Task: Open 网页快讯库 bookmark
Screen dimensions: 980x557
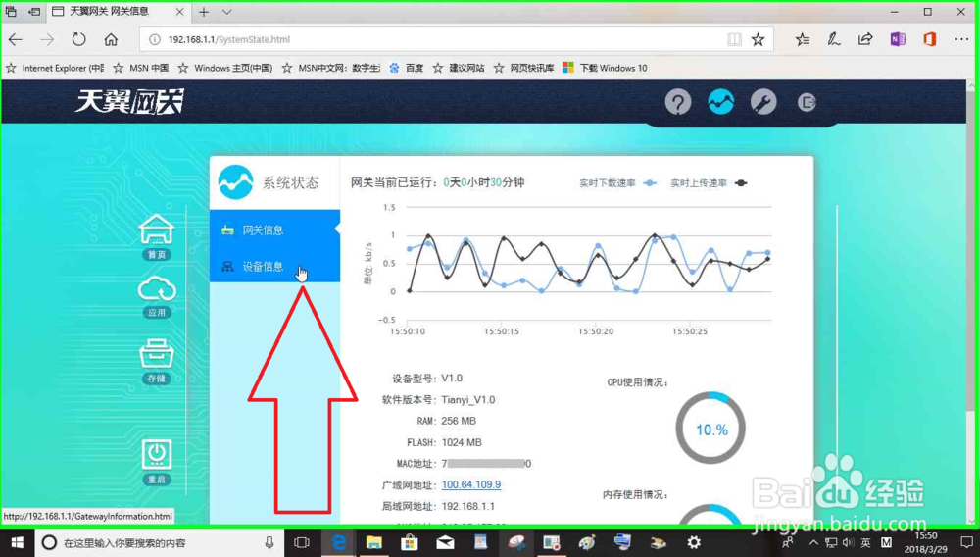Action: tap(523, 68)
